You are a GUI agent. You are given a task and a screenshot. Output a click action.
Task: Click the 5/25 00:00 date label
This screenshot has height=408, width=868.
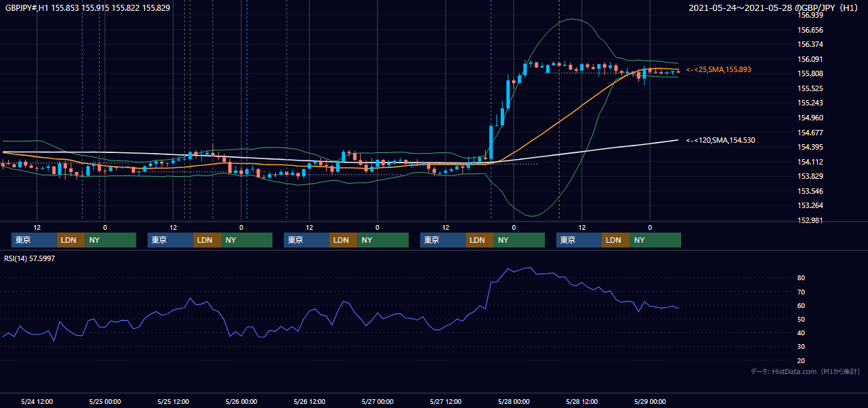pos(105,401)
